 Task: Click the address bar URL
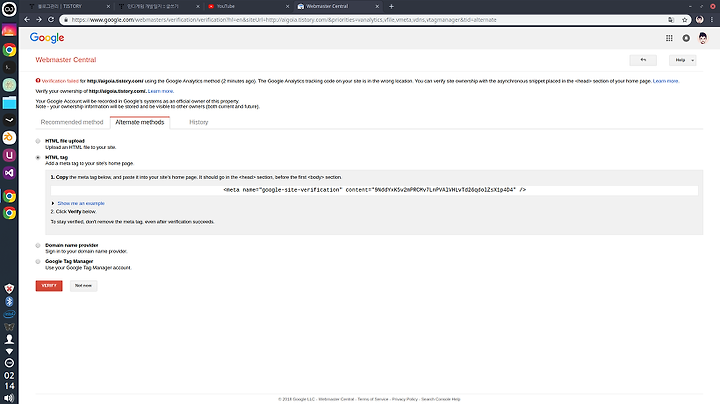[284, 20]
